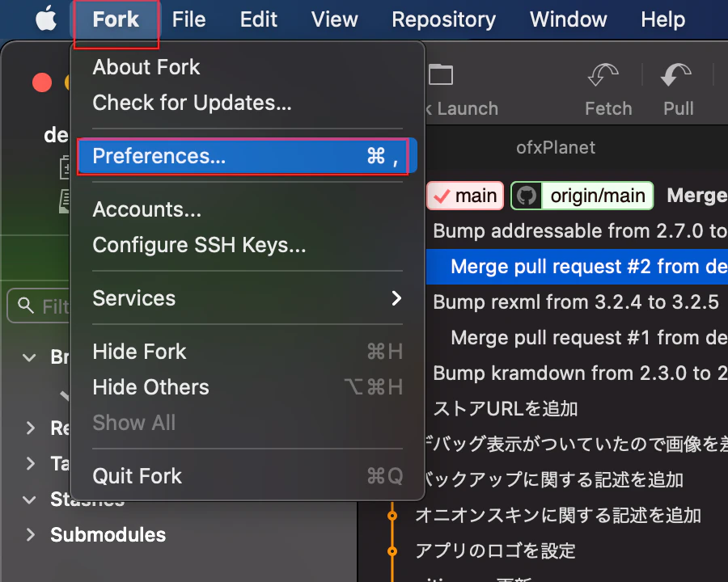Click the GitHub icon on origin/main

coord(527,196)
